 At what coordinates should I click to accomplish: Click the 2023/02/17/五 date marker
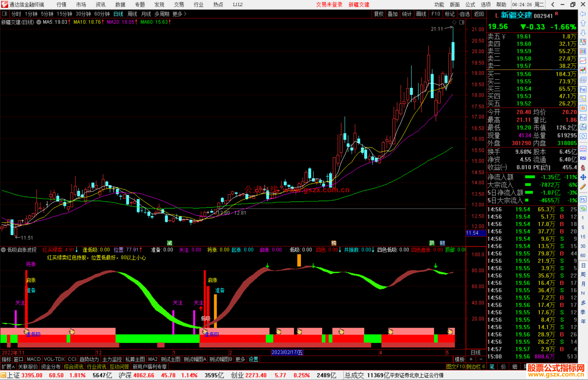[x=287, y=352]
